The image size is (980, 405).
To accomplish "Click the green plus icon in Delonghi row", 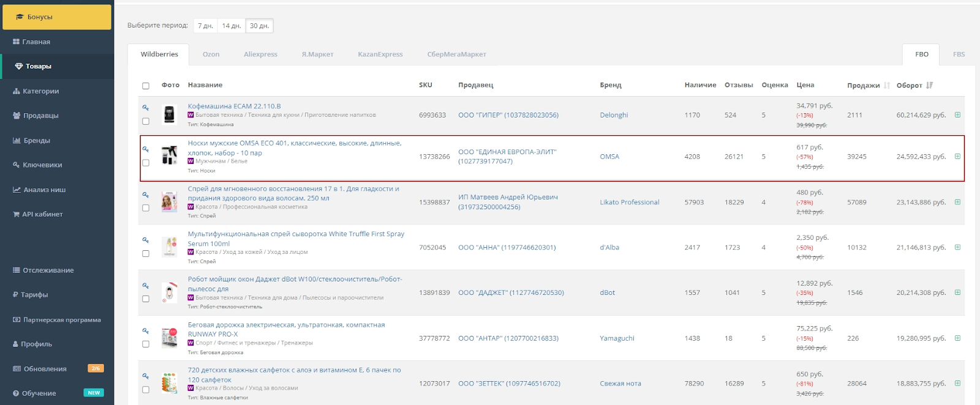I will [957, 115].
